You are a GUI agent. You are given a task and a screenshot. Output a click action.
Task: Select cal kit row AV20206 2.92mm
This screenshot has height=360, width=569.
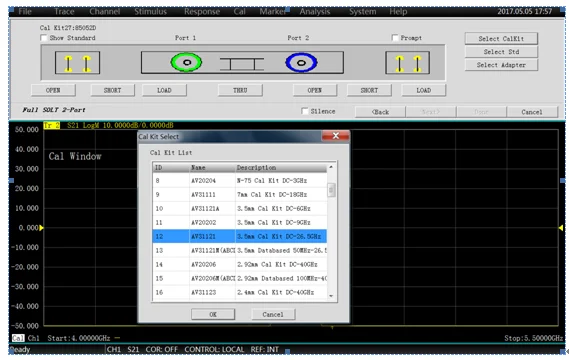pyautogui.click(x=240, y=264)
